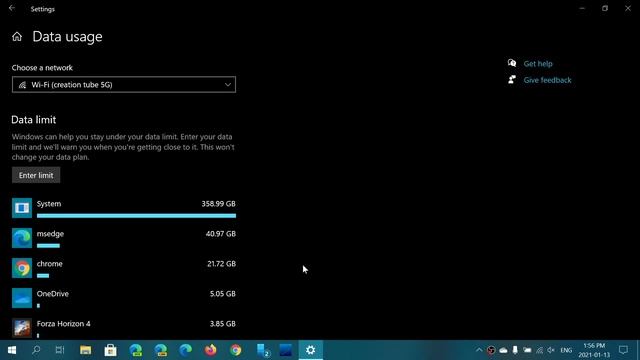The width and height of the screenshot is (640, 360).
Task: Open Task View on the taskbar
Action: (x=60, y=350)
